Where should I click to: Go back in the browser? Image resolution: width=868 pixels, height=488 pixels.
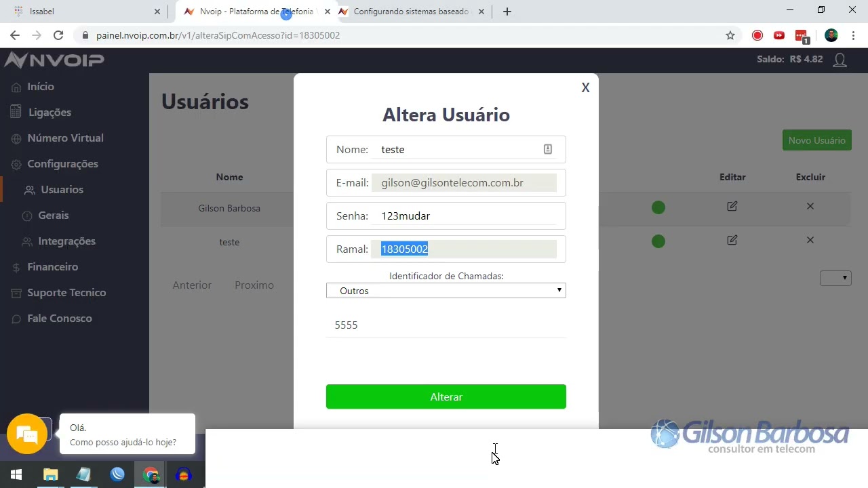click(15, 35)
